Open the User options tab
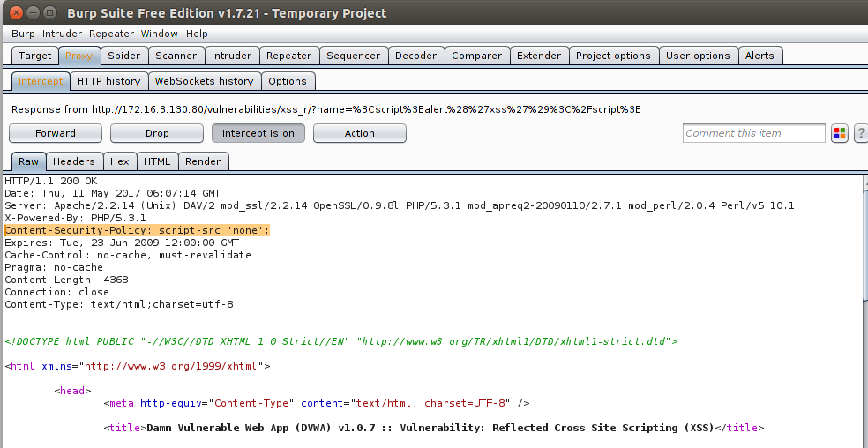868x448 pixels. pos(698,56)
